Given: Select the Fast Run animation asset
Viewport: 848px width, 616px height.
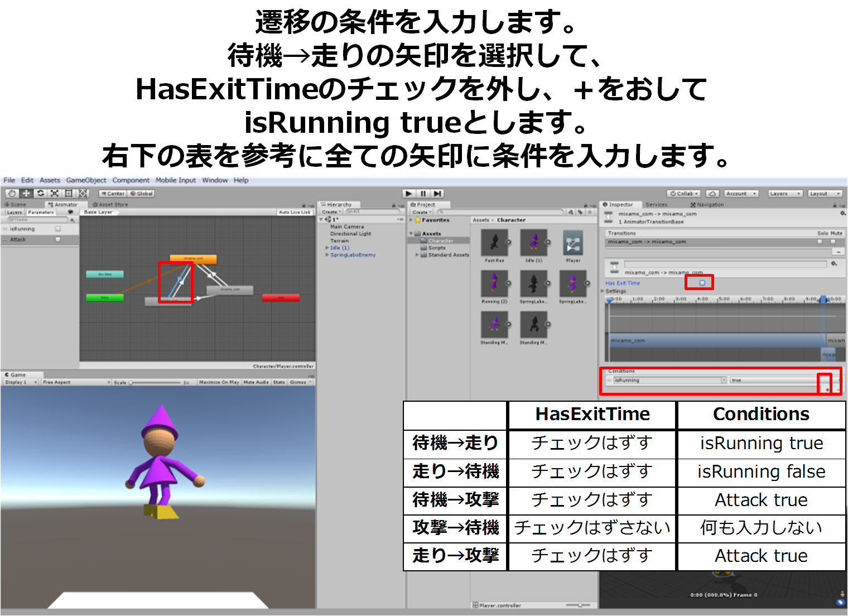Looking at the screenshot, I should coord(494,243).
